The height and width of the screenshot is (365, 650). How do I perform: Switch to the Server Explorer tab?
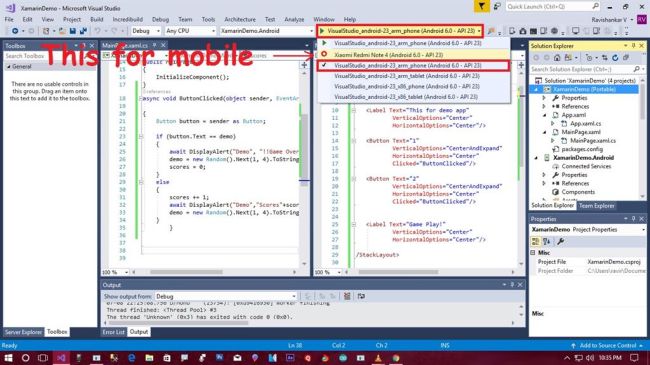click(23, 332)
